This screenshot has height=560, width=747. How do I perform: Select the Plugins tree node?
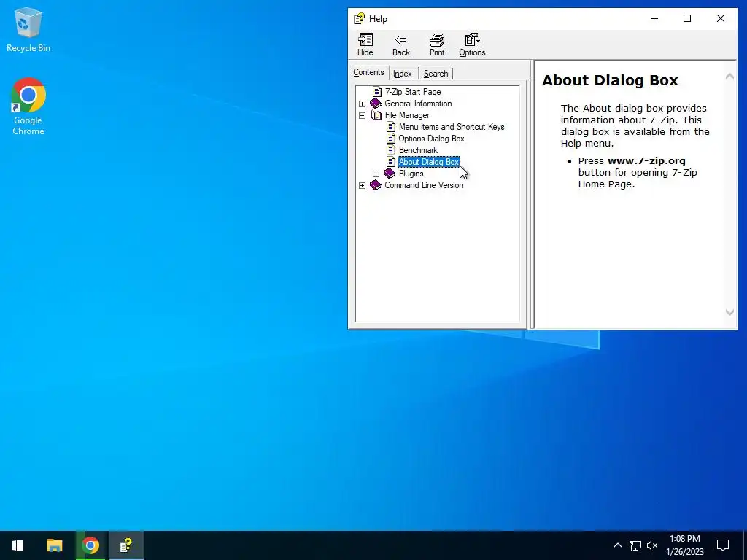point(411,174)
